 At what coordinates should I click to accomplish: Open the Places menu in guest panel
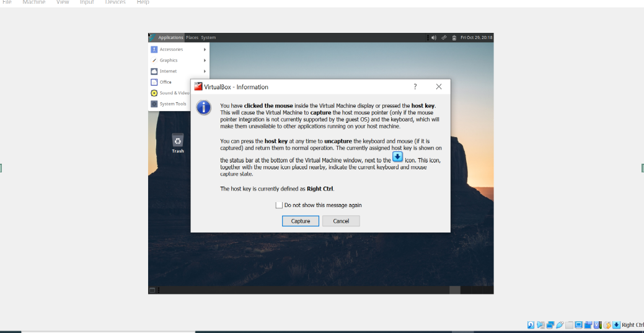(192, 37)
